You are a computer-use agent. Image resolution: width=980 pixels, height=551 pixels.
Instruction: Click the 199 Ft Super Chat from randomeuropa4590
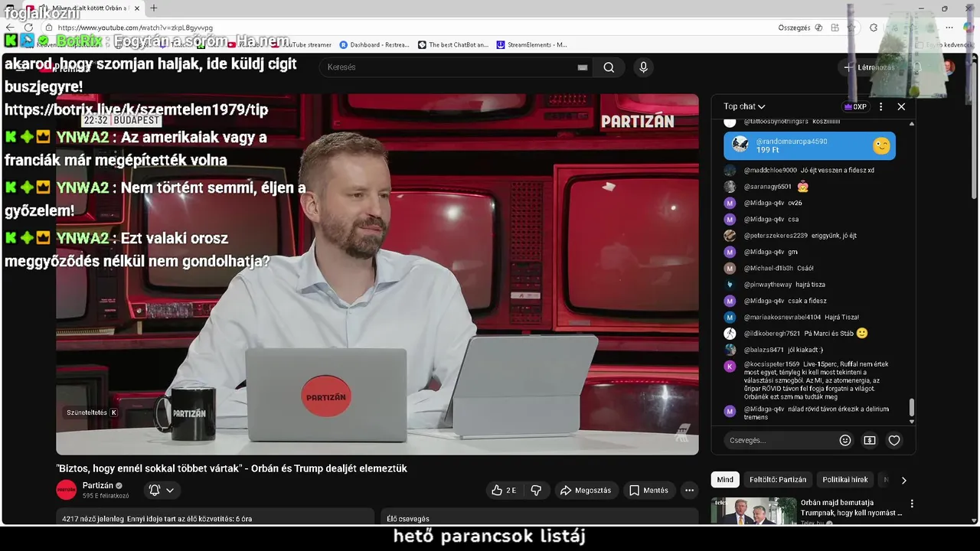[x=809, y=145]
